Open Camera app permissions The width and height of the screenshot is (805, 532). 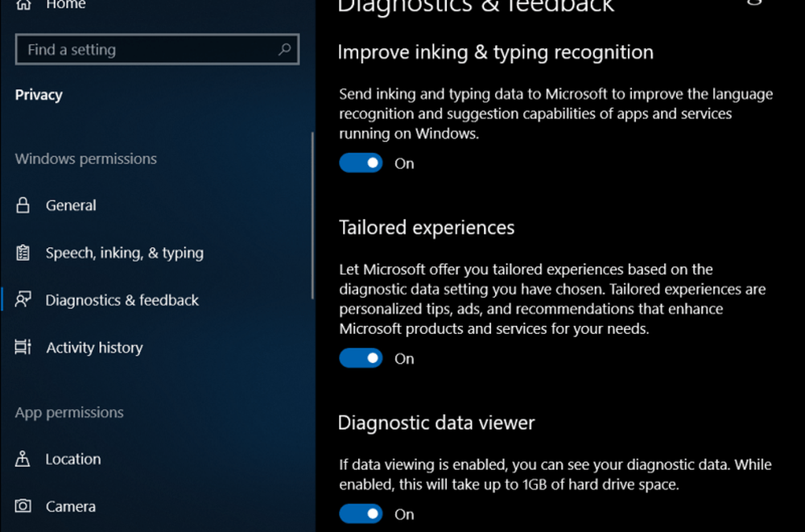(x=71, y=506)
